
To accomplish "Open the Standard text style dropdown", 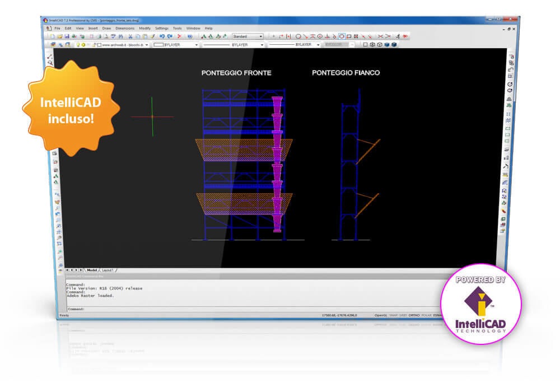I will pyautogui.click(x=248, y=36).
